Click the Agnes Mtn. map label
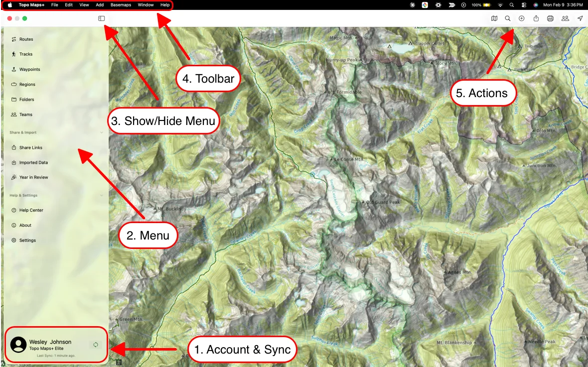This screenshot has height=367, width=588. (460, 272)
